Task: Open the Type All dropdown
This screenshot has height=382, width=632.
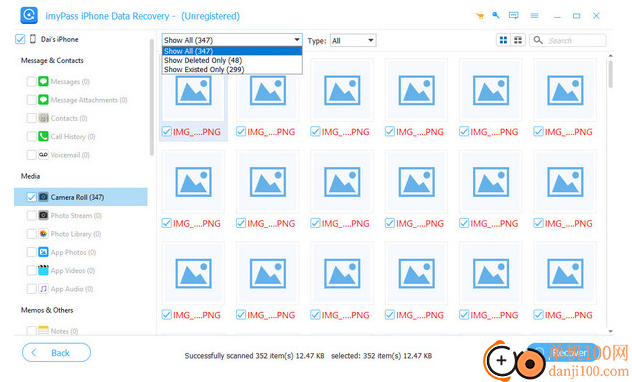Action: coord(353,40)
